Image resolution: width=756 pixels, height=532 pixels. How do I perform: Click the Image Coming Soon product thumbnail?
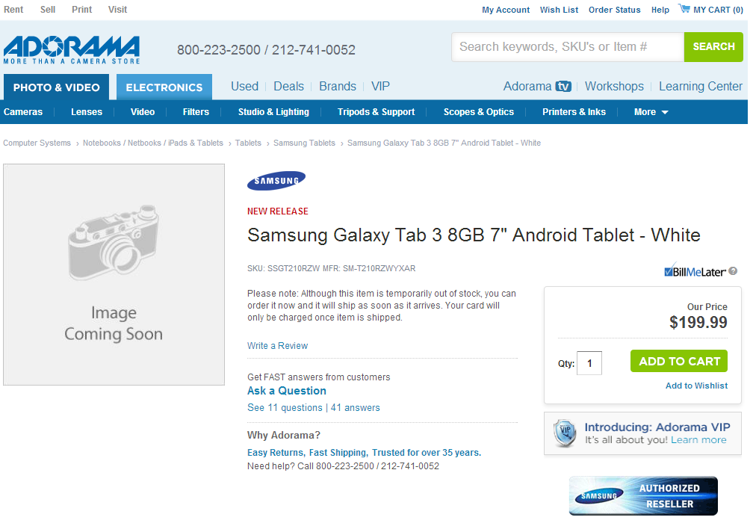[114, 274]
